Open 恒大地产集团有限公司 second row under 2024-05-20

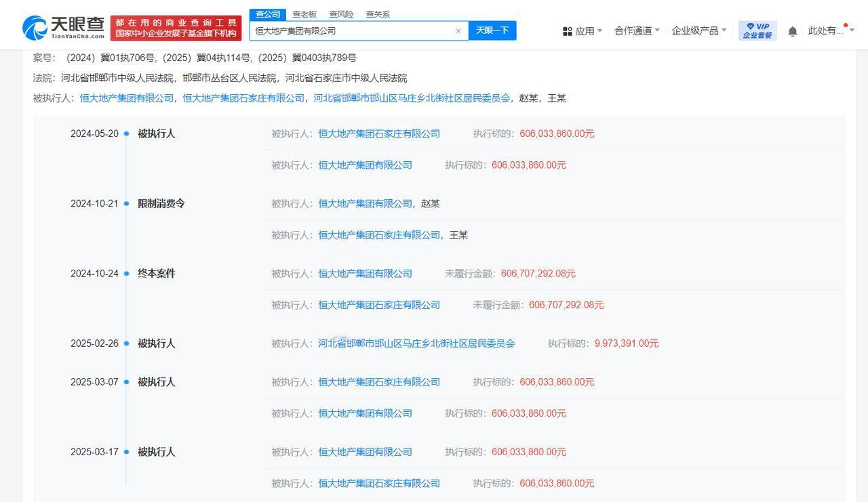coord(365,165)
